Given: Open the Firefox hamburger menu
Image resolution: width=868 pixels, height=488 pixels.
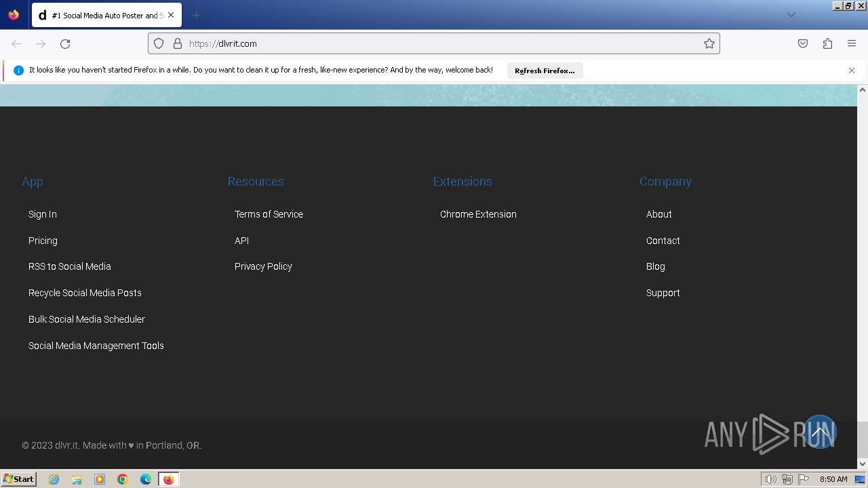Looking at the screenshot, I should click(x=852, y=43).
